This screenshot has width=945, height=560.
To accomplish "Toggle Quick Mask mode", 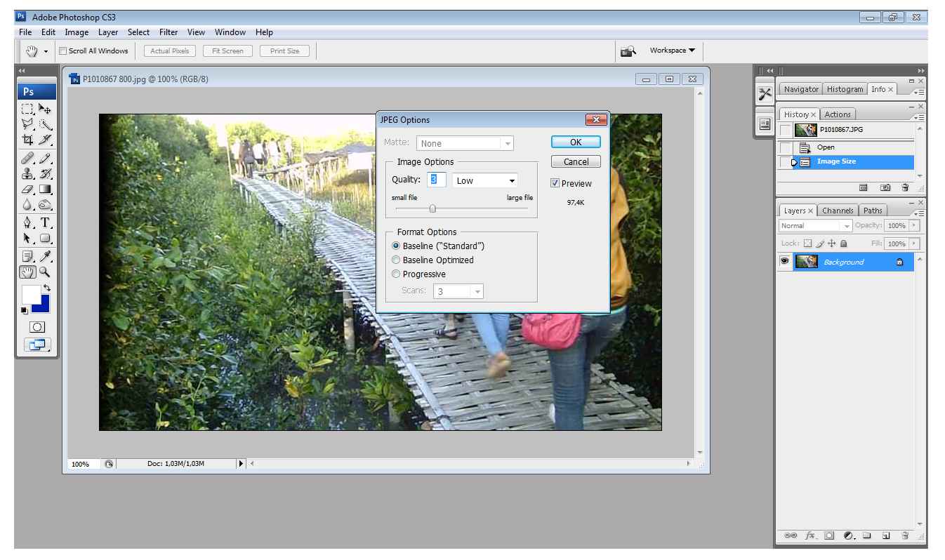I will pos(37,327).
